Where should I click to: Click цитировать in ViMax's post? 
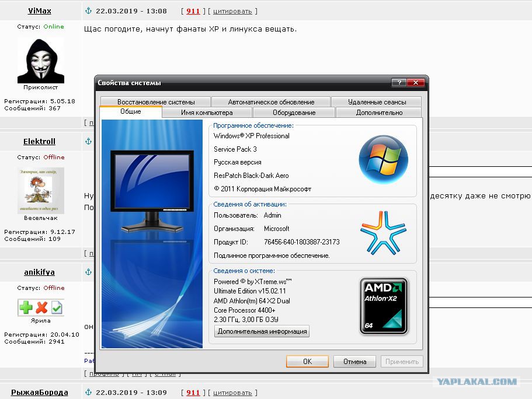click(x=232, y=11)
